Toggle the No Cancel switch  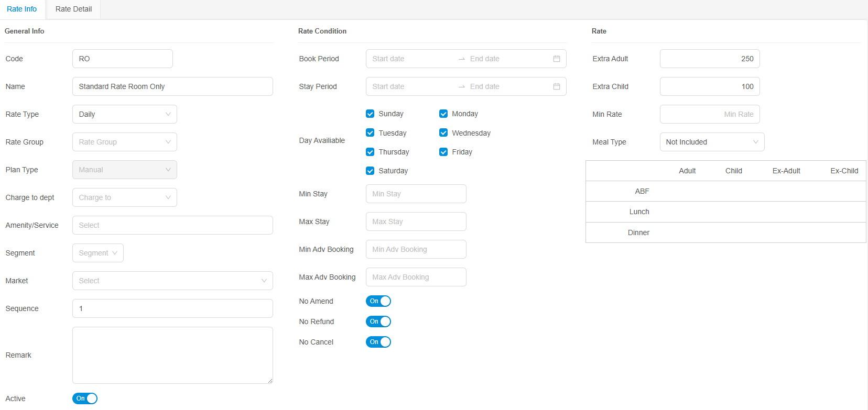point(378,342)
